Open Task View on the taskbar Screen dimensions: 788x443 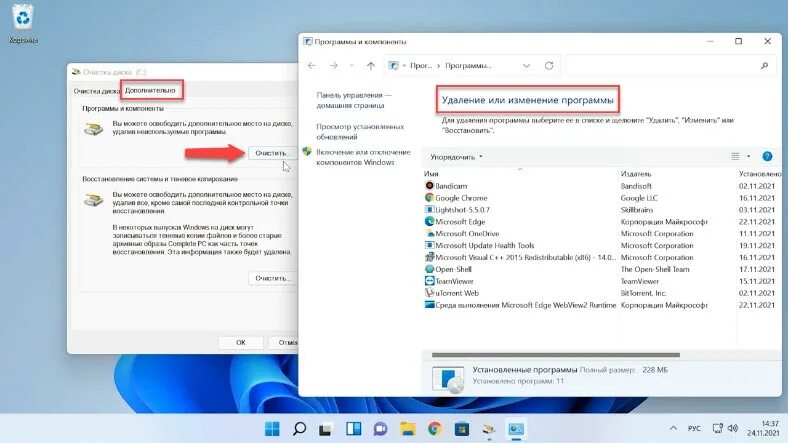coord(326,428)
